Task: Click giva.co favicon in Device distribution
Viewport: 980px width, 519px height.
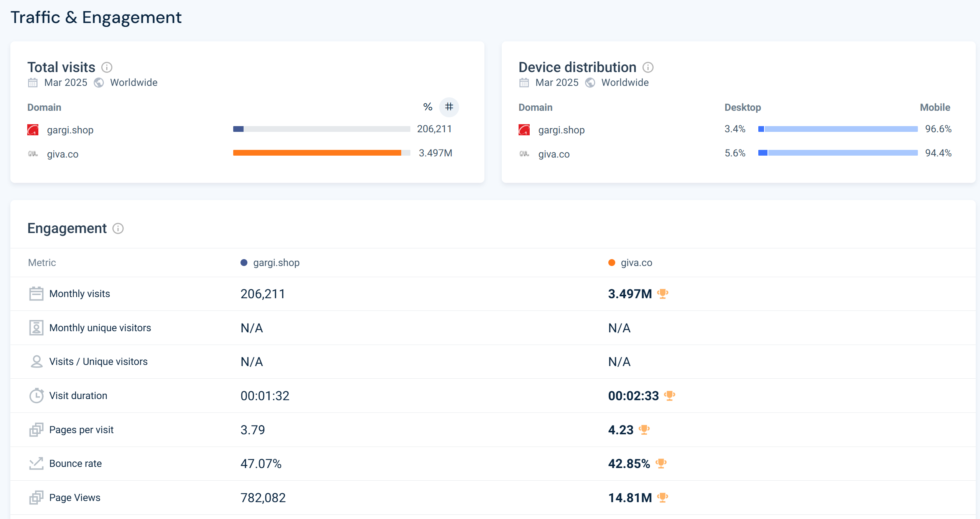Action: [x=524, y=154]
